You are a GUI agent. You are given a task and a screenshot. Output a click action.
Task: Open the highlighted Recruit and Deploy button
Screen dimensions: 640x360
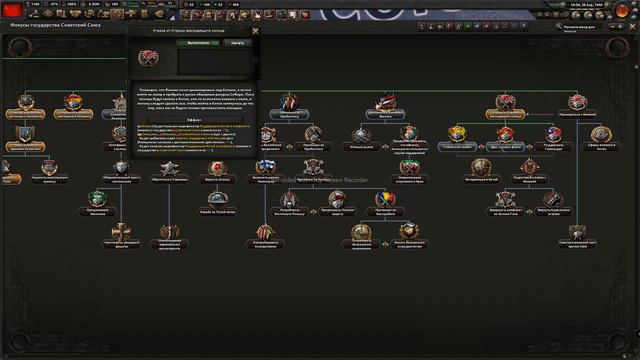118,14
